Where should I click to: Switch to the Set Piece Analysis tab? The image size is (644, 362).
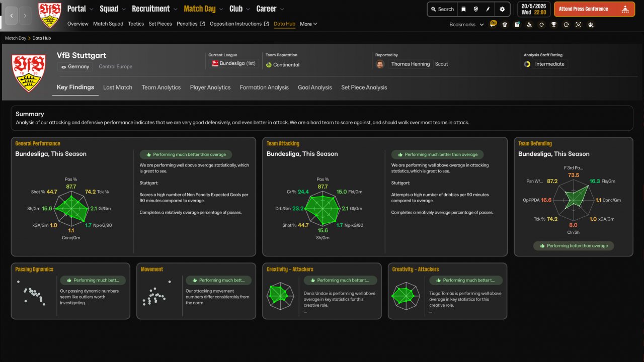pos(364,87)
